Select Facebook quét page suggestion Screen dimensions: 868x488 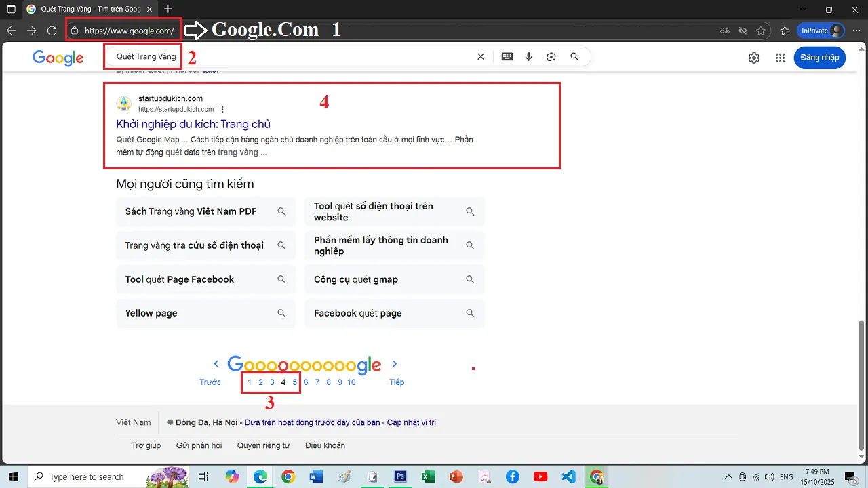tap(395, 313)
